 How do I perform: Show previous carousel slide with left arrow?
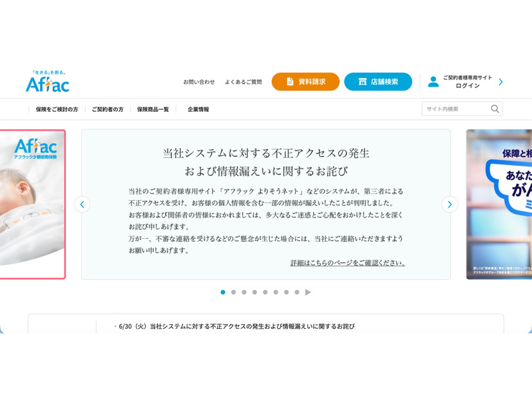point(82,205)
